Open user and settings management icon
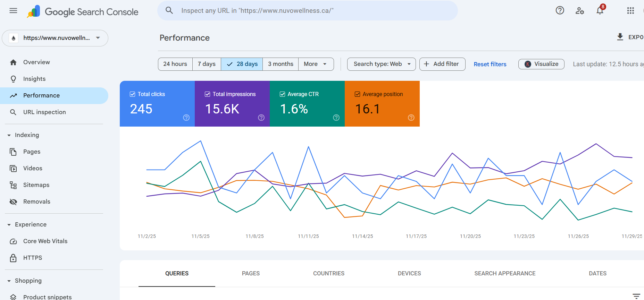 [x=579, y=11]
